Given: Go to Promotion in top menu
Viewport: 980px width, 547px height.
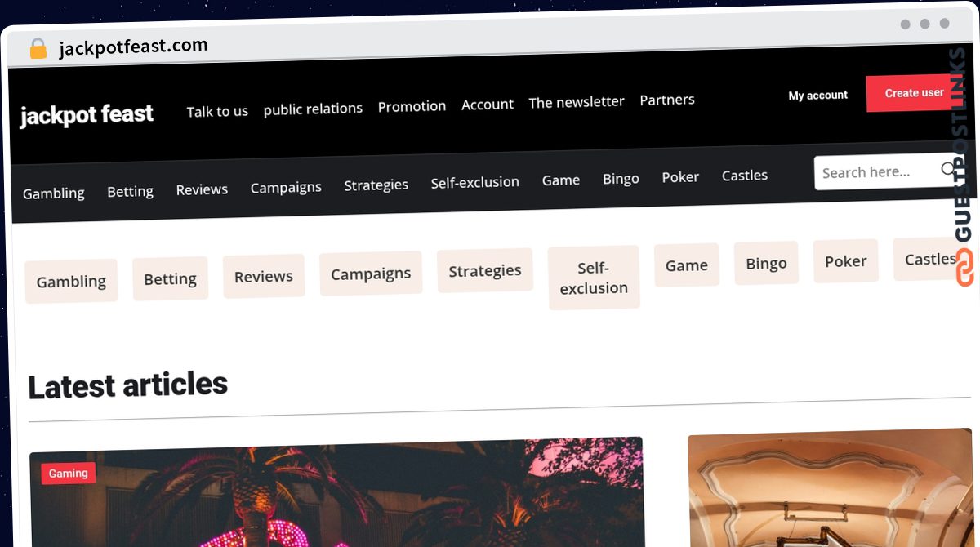Looking at the screenshot, I should pos(412,106).
